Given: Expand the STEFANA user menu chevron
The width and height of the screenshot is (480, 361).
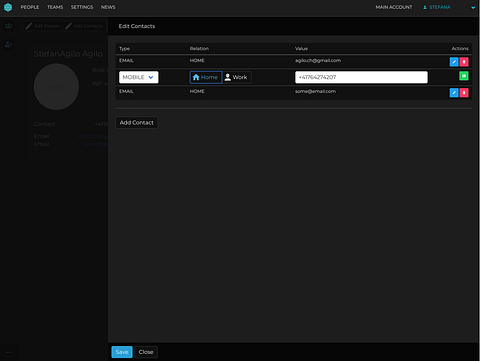Looking at the screenshot, I should click(x=473, y=7).
